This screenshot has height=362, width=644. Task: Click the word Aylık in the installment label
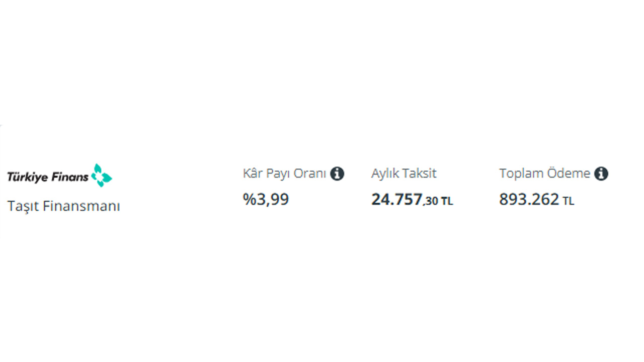click(x=384, y=174)
